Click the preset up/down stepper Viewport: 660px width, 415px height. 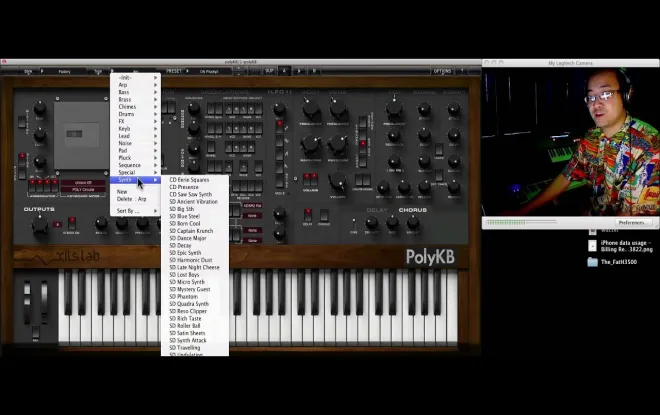(239, 71)
